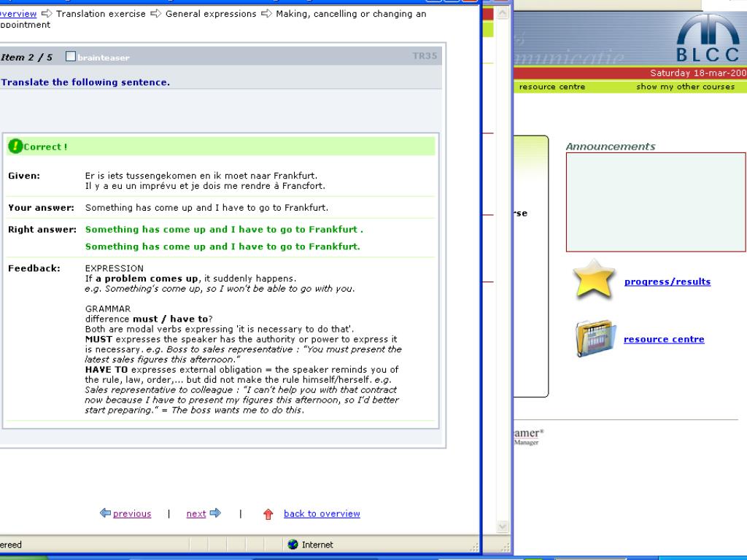Click scrollbar up arrow of popup window
747x560 pixels.
coord(502,13)
